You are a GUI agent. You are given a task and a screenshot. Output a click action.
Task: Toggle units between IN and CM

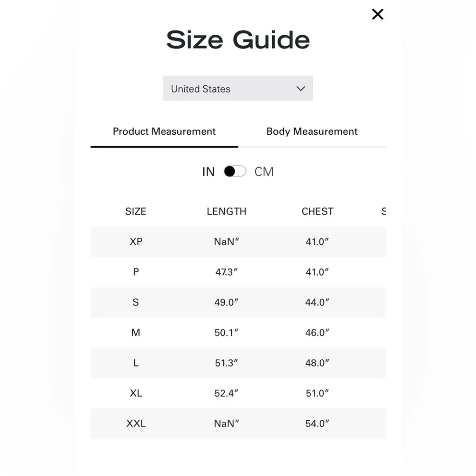[235, 171]
